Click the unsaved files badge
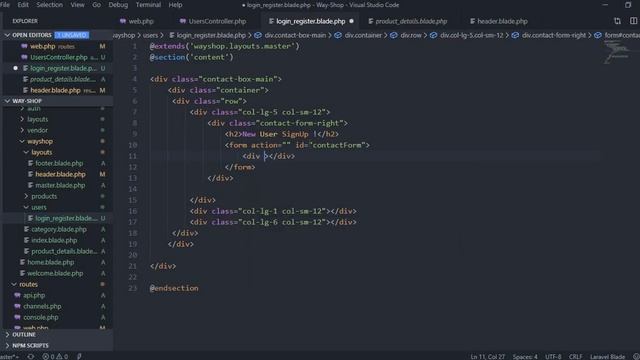 coord(72,35)
